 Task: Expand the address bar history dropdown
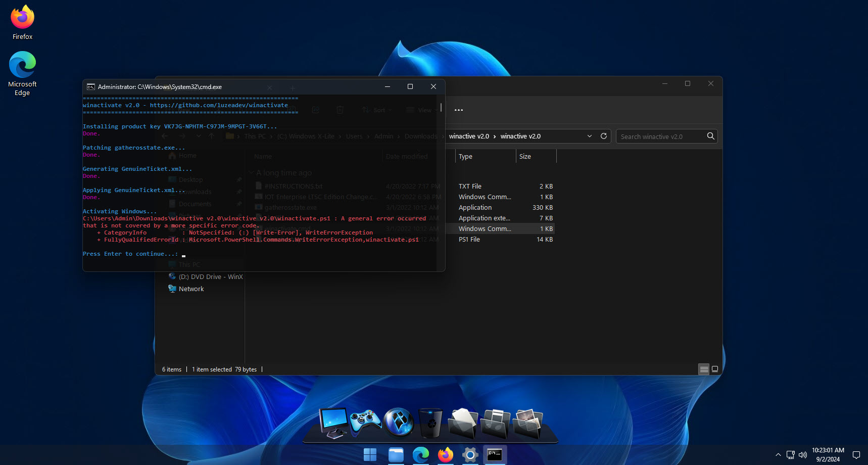pyautogui.click(x=589, y=136)
